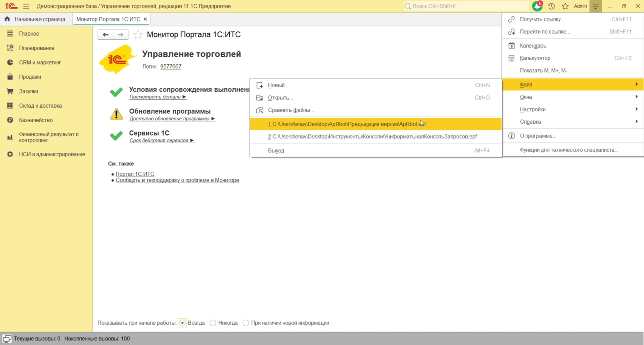The width and height of the screenshot is (644, 345).
Task: Go back with the left arrow button
Action: pyautogui.click(x=105, y=34)
